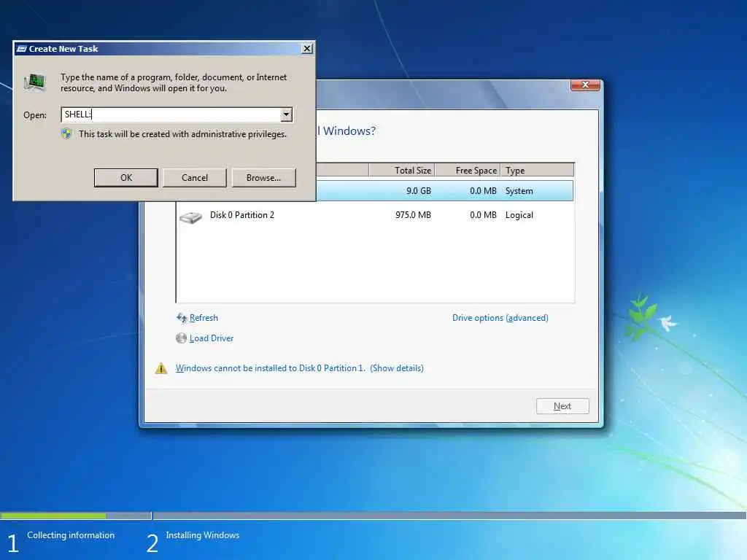Viewport: 747px width, 560px height.
Task: Click OK in Create New Task dialog
Action: [x=125, y=178]
